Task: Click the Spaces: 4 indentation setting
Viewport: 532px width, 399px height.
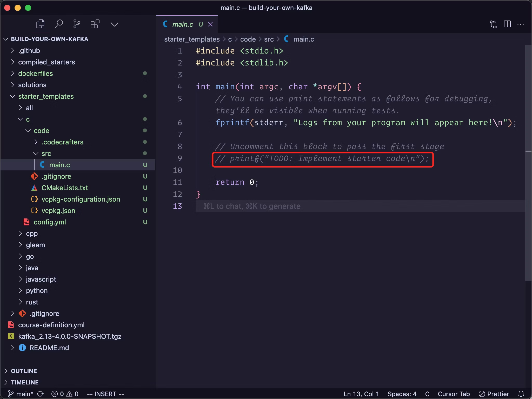Action: [x=402, y=394]
